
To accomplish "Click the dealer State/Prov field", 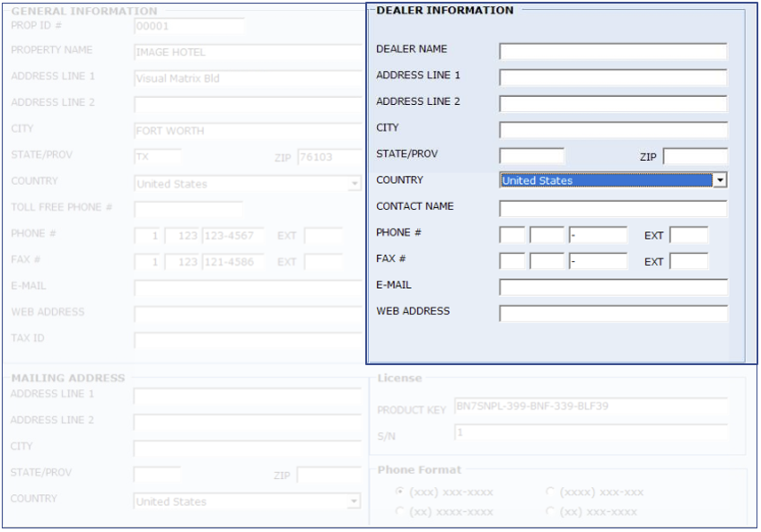I will click(x=531, y=156).
